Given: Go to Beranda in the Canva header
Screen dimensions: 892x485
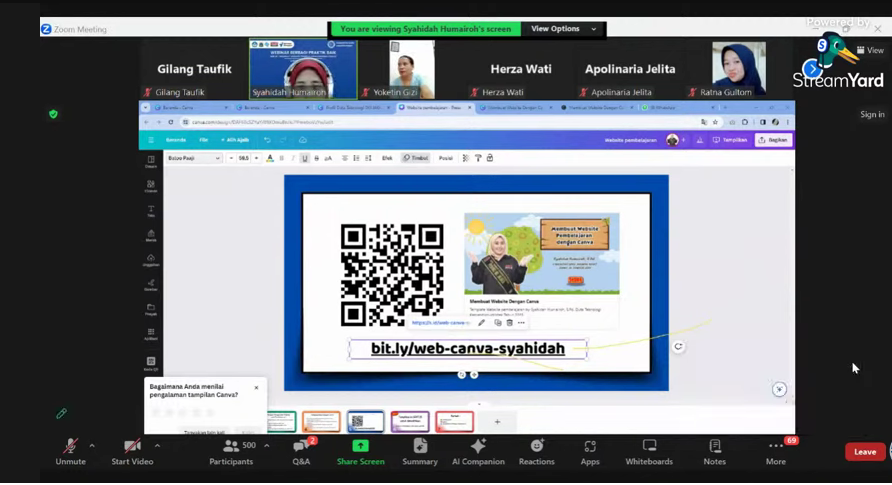Looking at the screenshot, I should (176, 140).
